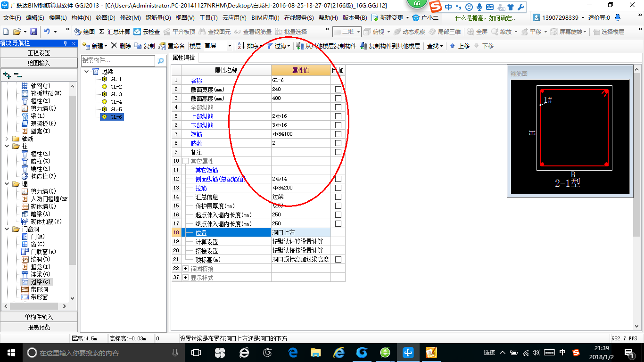Select the 属性编辑 tab
The image size is (644, 362).
(183, 58)
